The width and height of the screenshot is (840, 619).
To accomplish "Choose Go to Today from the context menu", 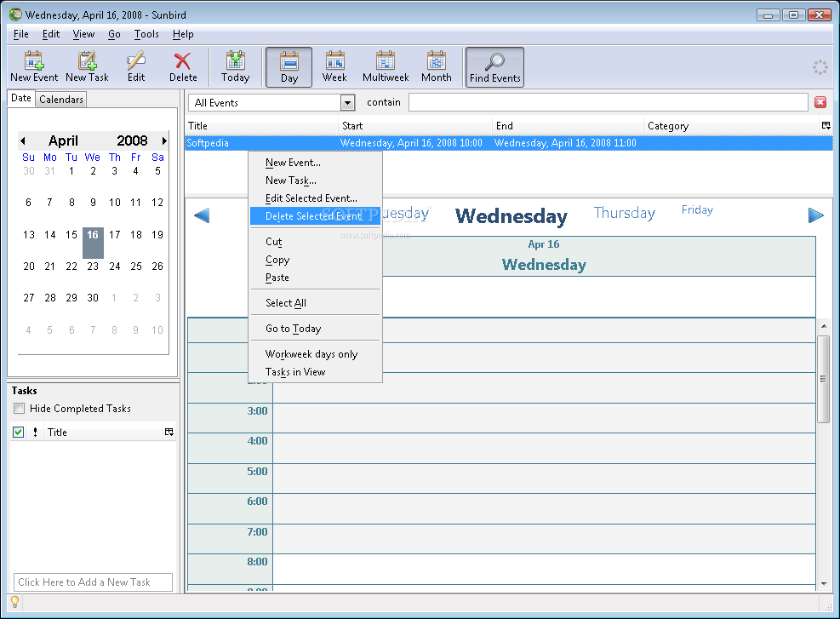I will (315, 329).
